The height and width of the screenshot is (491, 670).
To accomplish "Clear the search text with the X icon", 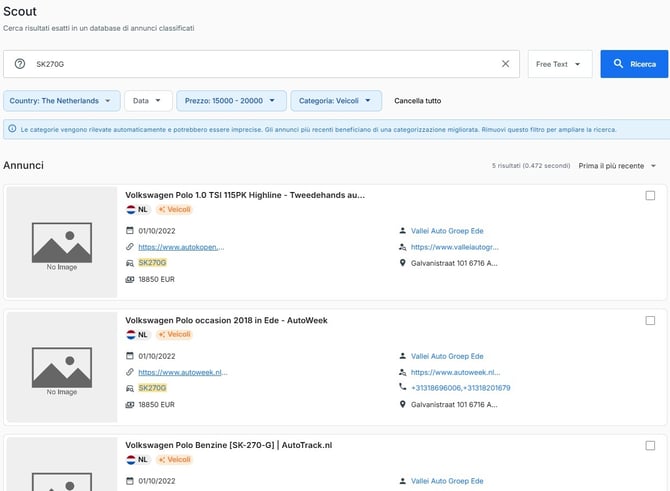I will point(505,64).
